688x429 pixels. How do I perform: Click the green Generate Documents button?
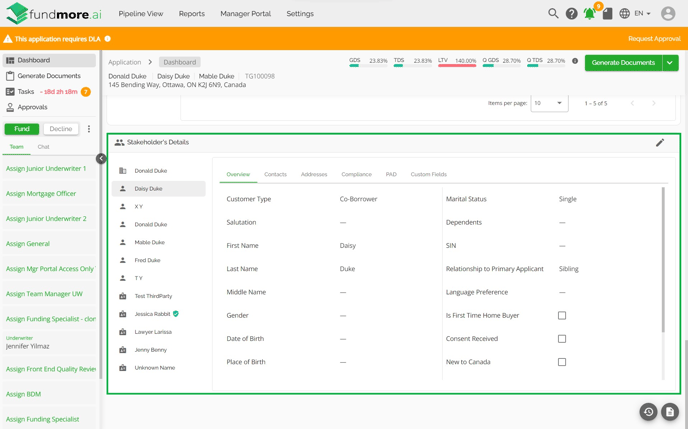(x=623, y=63)
